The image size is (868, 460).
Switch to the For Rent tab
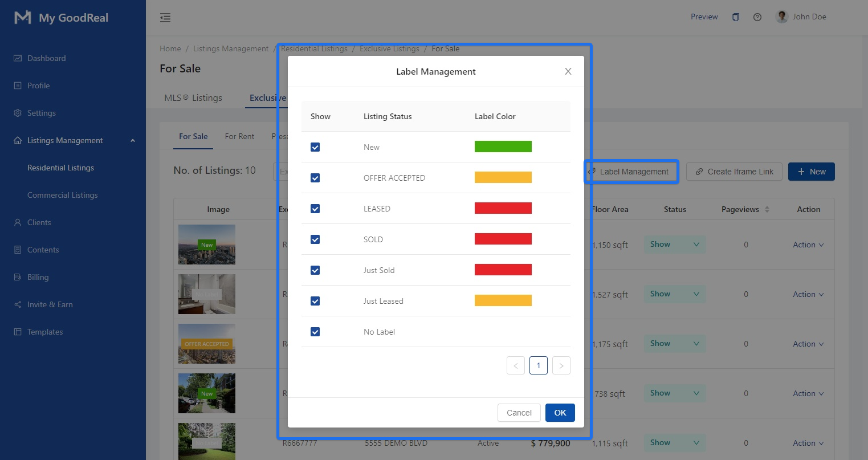(239, 136)
